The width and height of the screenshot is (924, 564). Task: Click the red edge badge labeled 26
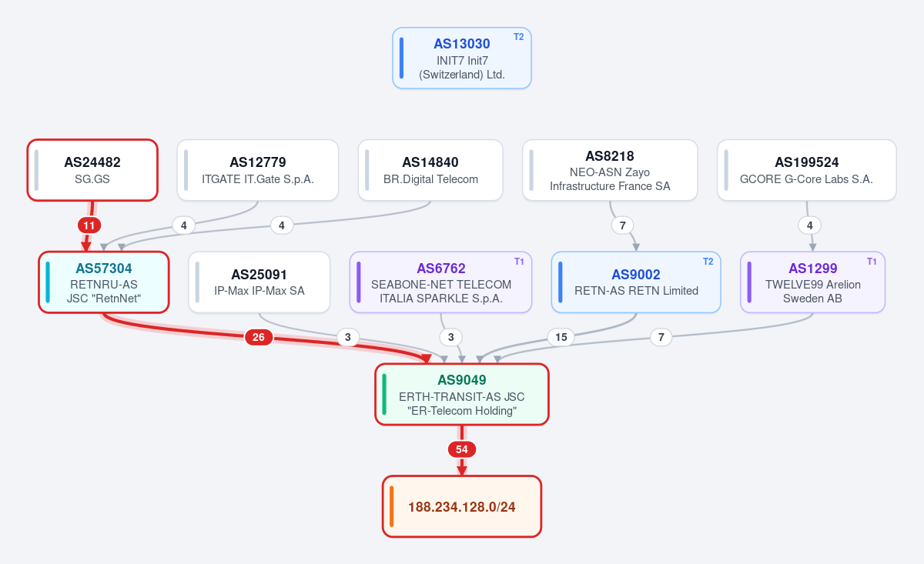click(259, 337)
